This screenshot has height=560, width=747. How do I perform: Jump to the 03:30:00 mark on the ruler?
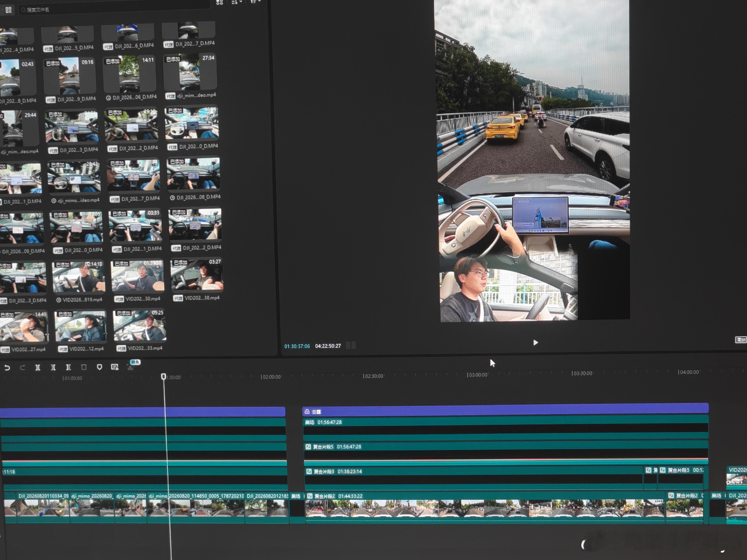tap(582, 373)
